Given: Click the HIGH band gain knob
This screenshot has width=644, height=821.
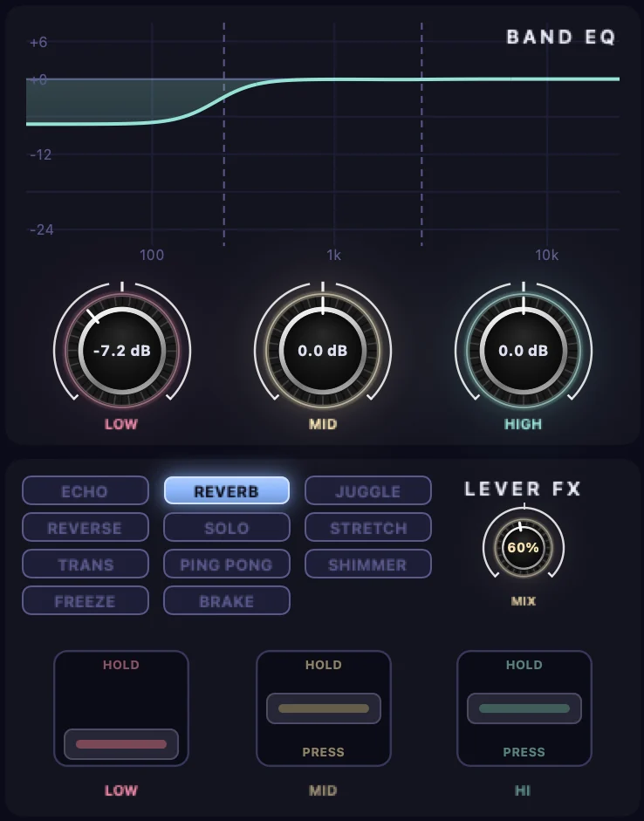Looking at the screenshot, I should (x=523, y=350).
